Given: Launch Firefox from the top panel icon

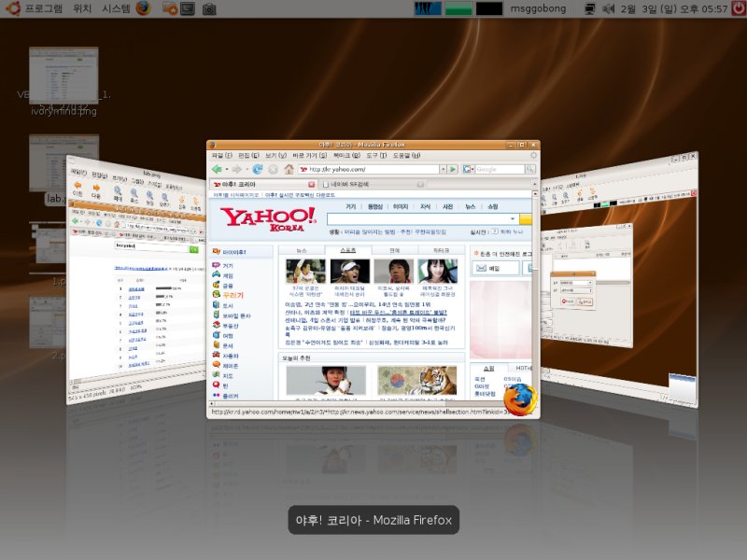Looking at the screenshot, I should (x=143, y=8).
